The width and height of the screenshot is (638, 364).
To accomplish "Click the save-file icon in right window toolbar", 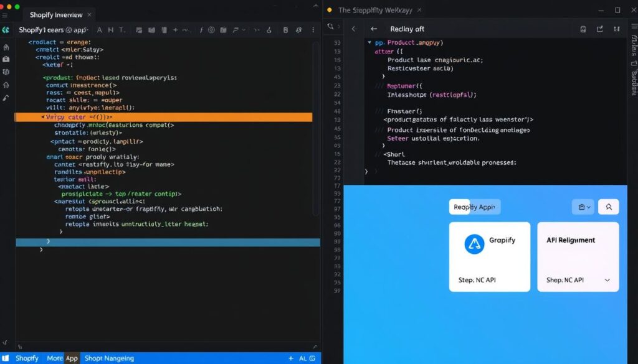I will 583,29.
